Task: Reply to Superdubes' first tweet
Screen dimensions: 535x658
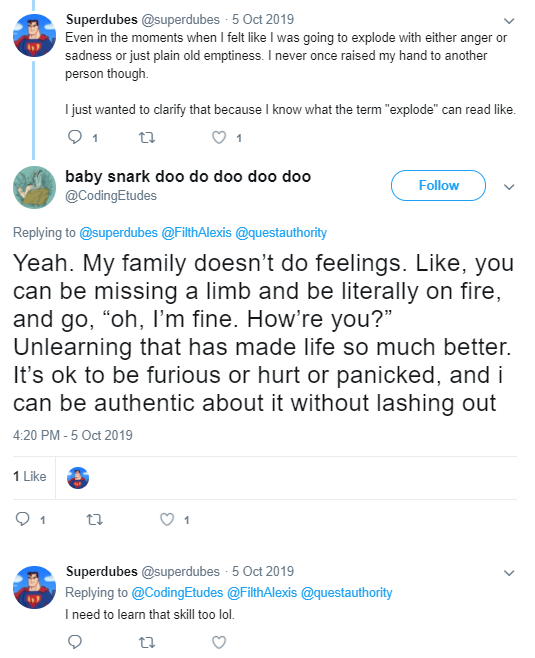Action: tap(75, 137)
